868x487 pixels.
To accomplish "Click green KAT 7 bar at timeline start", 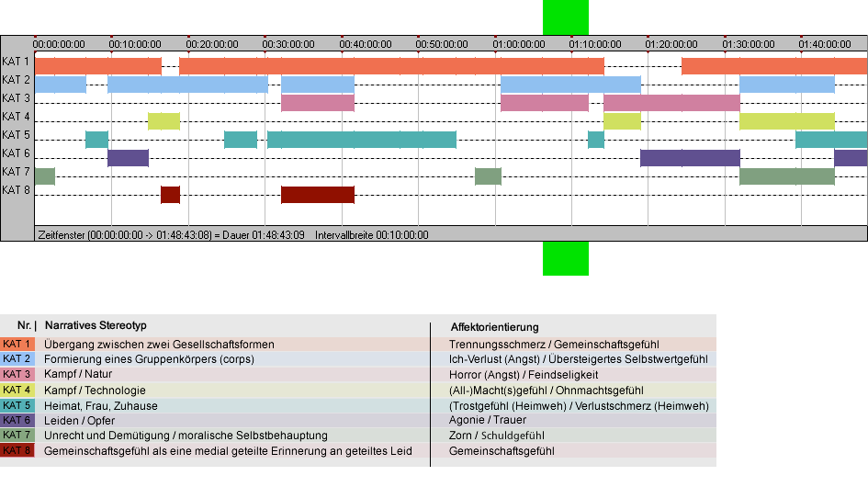I will click(x=45, y=176).
